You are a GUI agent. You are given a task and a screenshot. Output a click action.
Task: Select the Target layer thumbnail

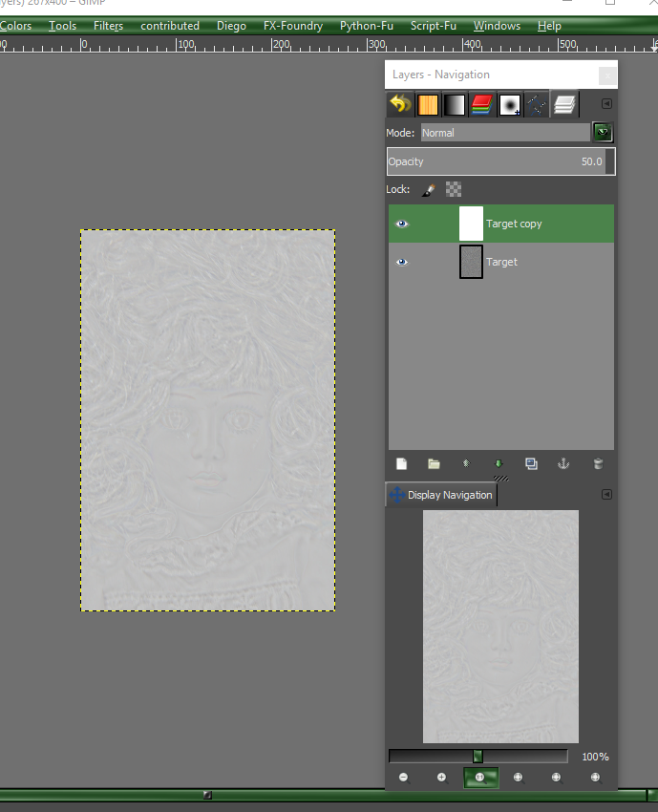point(471,262)
